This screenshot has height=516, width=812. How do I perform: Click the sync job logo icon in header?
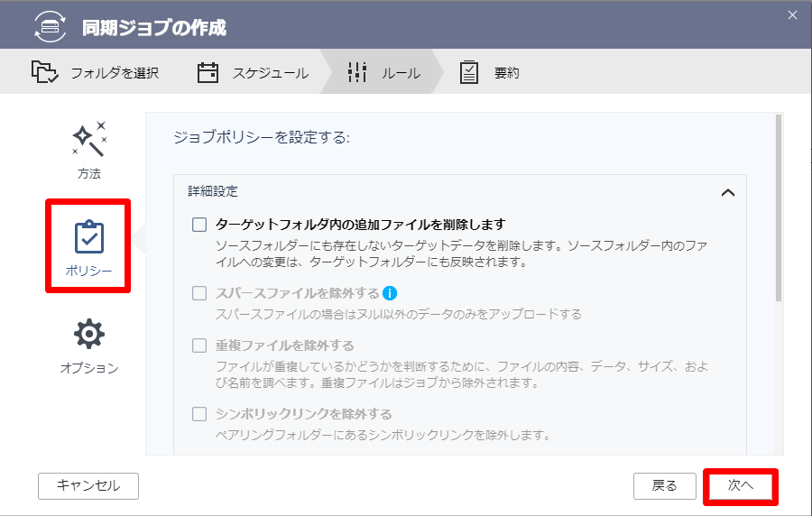coord(51,26)
